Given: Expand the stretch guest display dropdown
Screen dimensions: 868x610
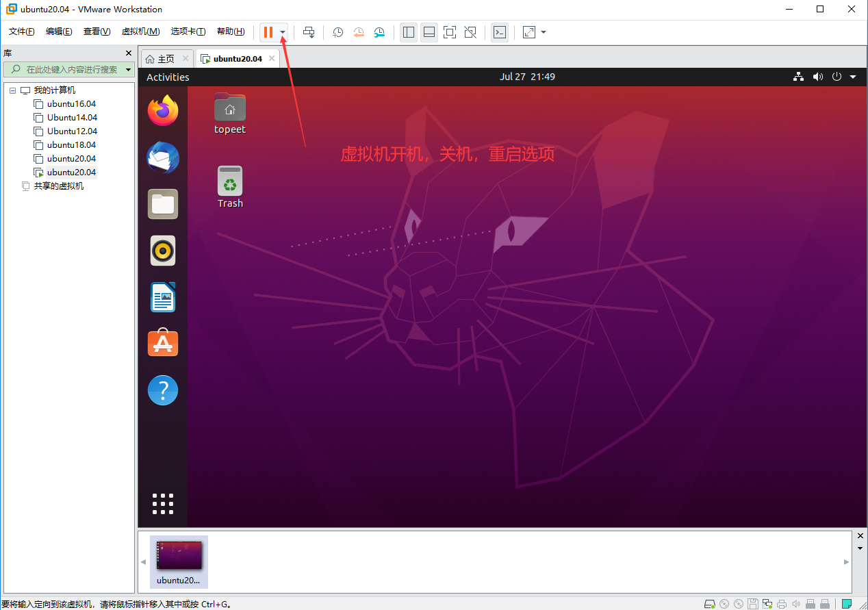Looking at the screenshot, I should (544, 32).
